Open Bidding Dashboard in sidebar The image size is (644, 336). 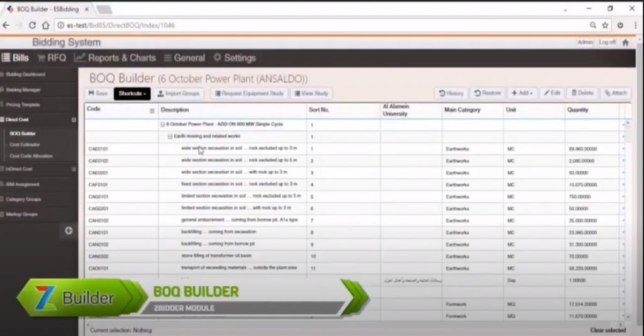[25, 74]
